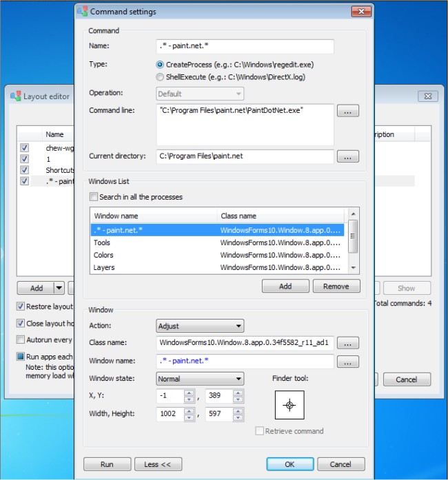The height and width of the screenshot is (480, 448).
Task: Click into the Name input field
Action: tap(245, 46)
